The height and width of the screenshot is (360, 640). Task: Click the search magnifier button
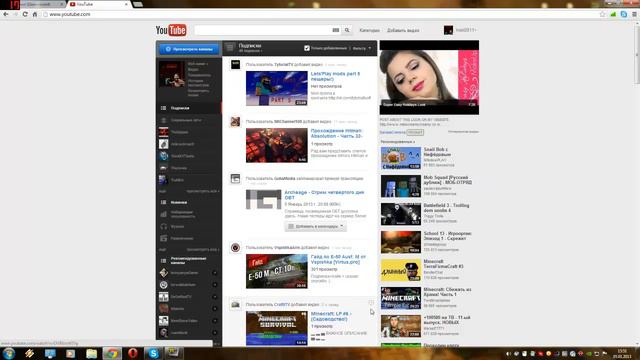[347, 30]
